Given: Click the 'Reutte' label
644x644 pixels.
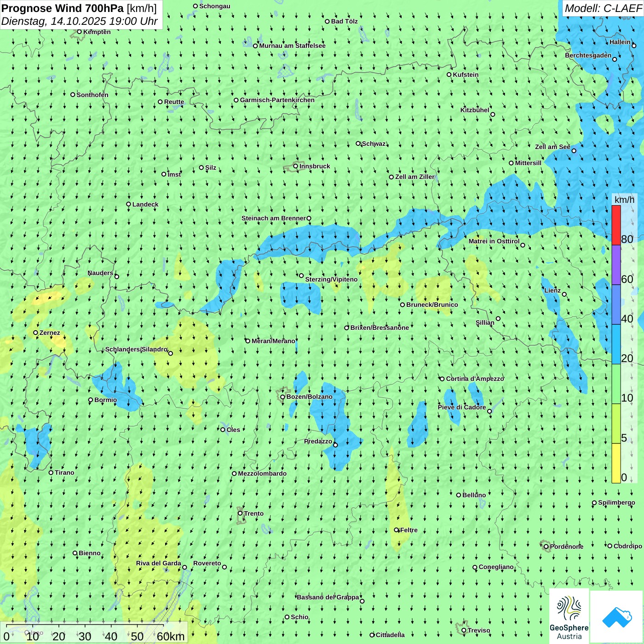Looking at the screenshot, I should pos(174,102).
